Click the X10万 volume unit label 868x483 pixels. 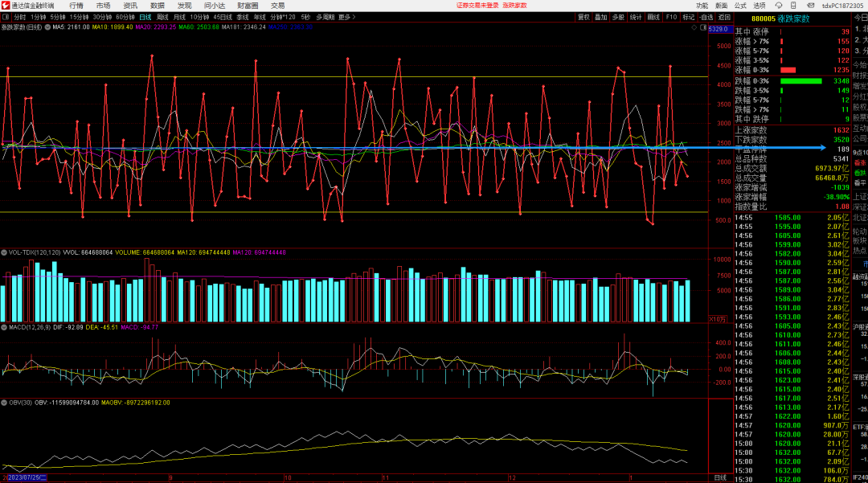coord(718,319)
